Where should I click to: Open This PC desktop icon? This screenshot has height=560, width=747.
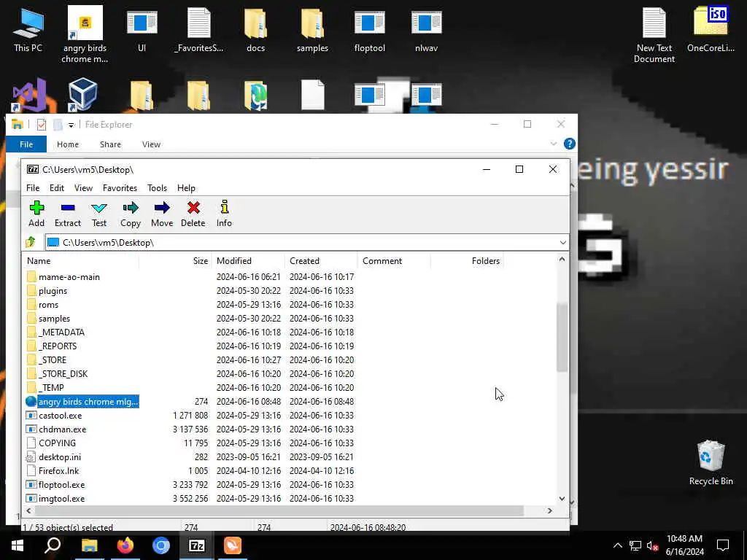28,29
